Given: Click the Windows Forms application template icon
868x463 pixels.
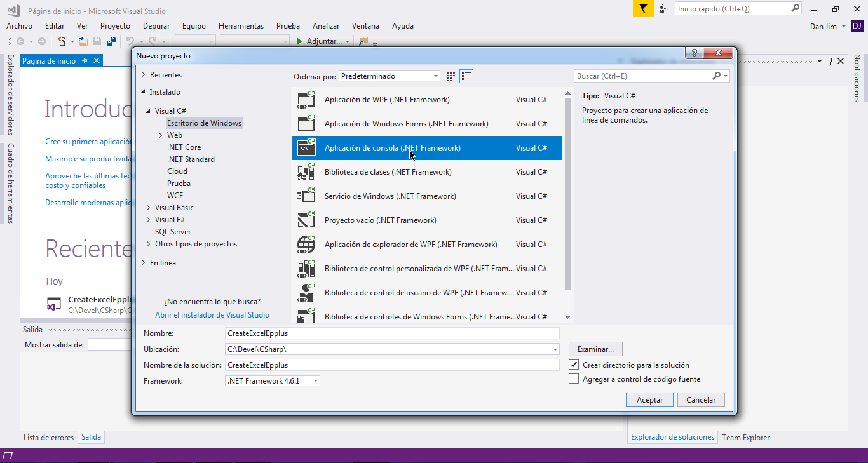Looking at the screenshot, I should point(306,124).
